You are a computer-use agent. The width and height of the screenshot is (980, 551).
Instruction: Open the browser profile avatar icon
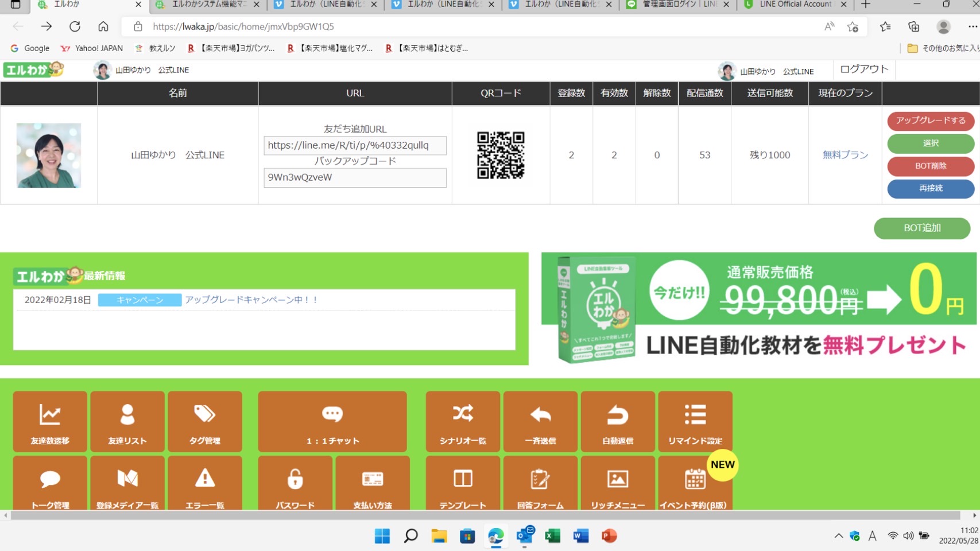(943, 26)
